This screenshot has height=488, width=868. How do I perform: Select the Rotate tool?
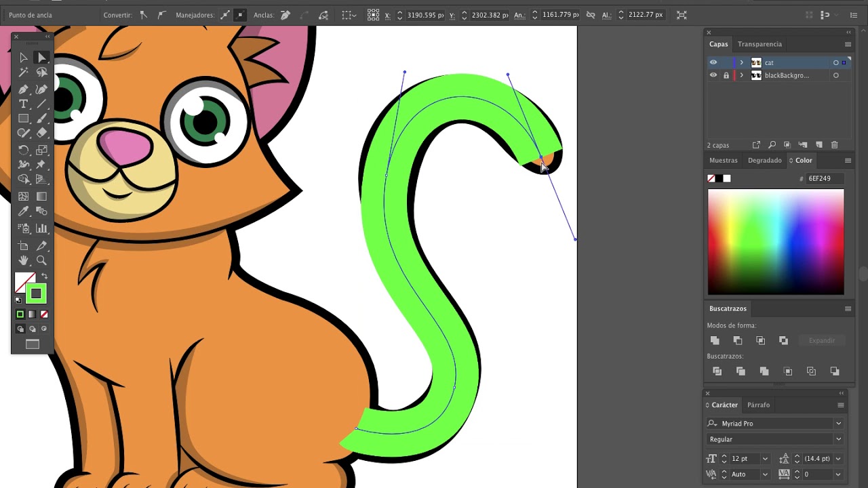click(x=23, y=150)
